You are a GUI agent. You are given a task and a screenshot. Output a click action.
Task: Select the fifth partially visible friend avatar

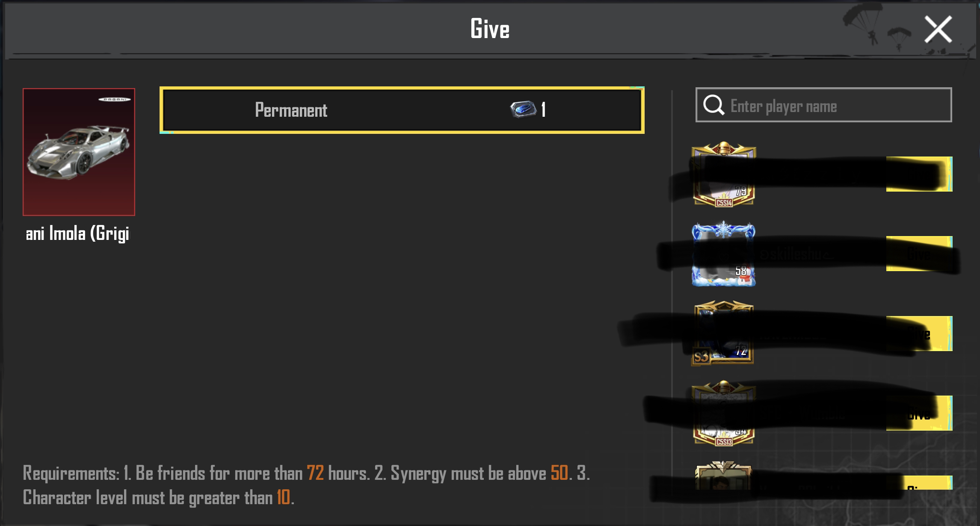pos(723,476)
